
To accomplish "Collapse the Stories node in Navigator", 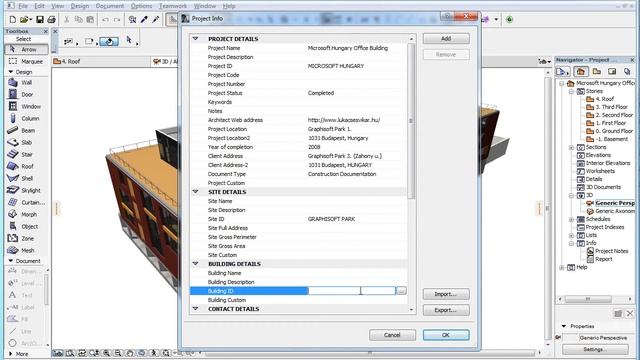I will (571, 91).
